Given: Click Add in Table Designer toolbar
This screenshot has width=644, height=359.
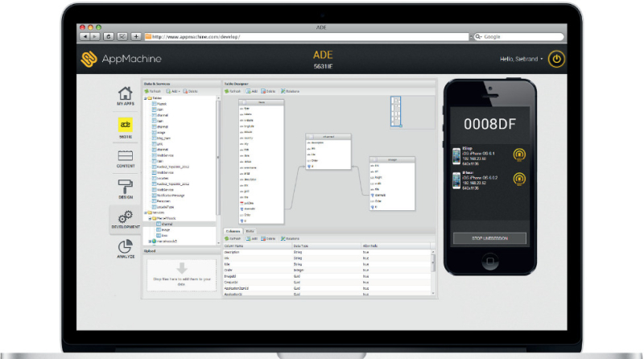Looking at the screenshot, I should 252,91.
